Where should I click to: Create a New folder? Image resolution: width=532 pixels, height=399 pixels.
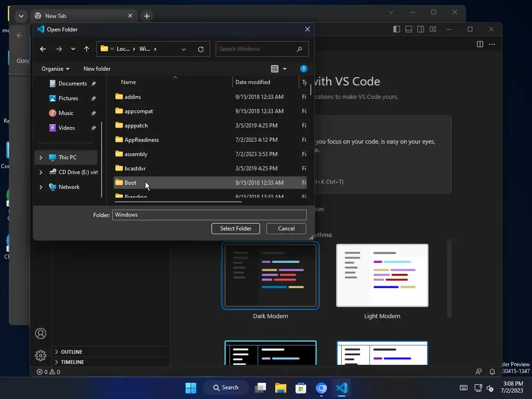(97, 69)
